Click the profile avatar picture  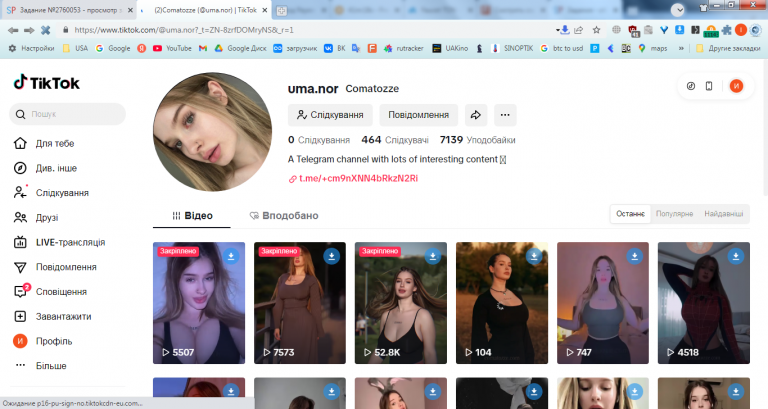[213, 132]
